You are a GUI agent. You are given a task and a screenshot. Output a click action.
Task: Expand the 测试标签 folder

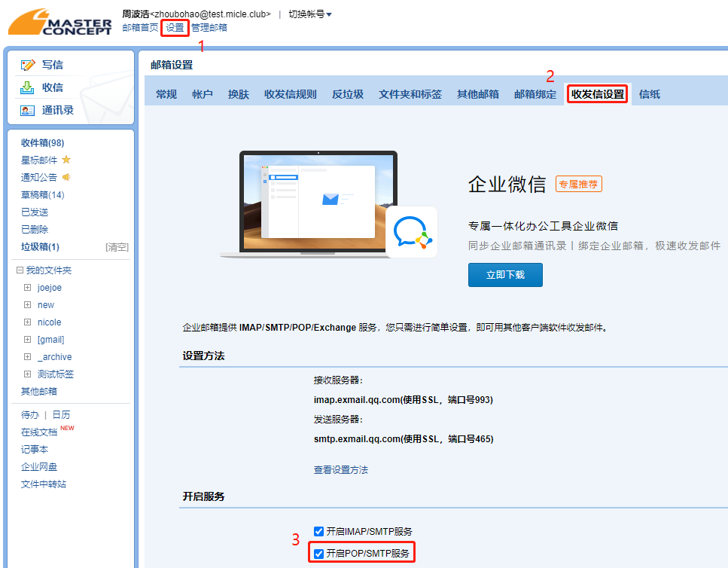point(27,374)
